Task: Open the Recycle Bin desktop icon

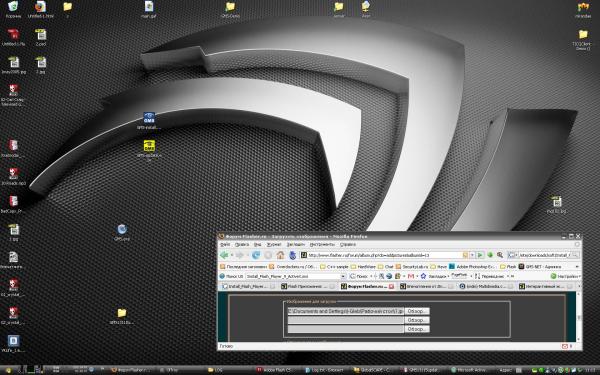Action: pos(13,9)
